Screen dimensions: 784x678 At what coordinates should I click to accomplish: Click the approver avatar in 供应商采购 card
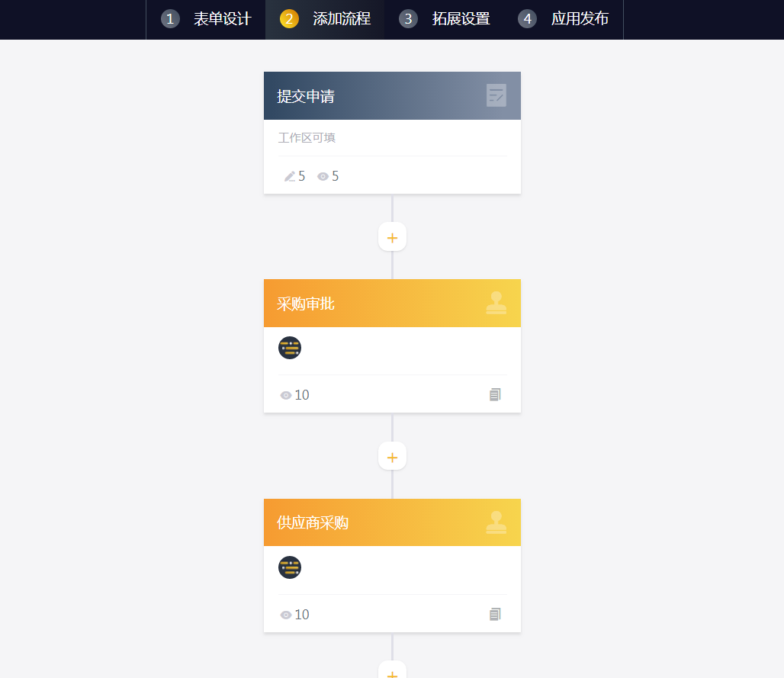[x=290, y=567]
